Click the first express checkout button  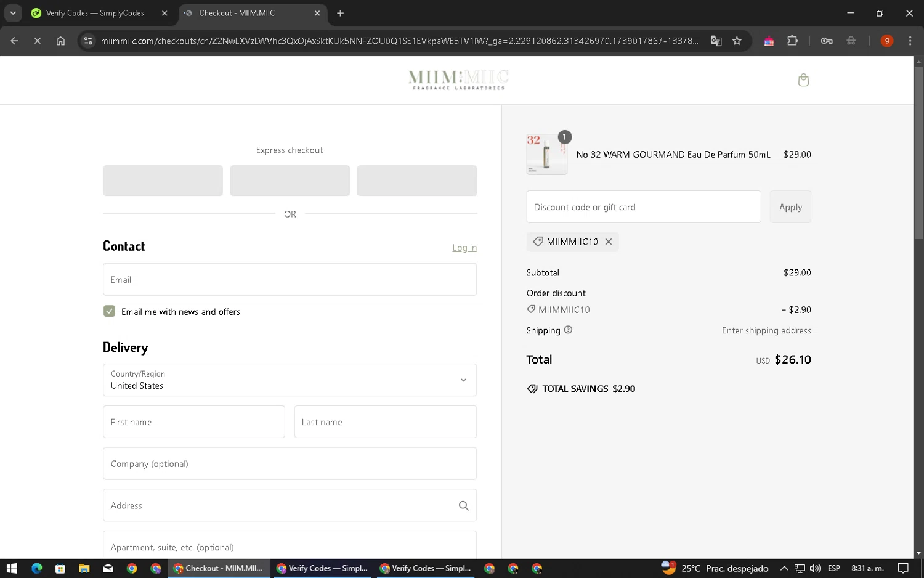(x=163, y=181)
